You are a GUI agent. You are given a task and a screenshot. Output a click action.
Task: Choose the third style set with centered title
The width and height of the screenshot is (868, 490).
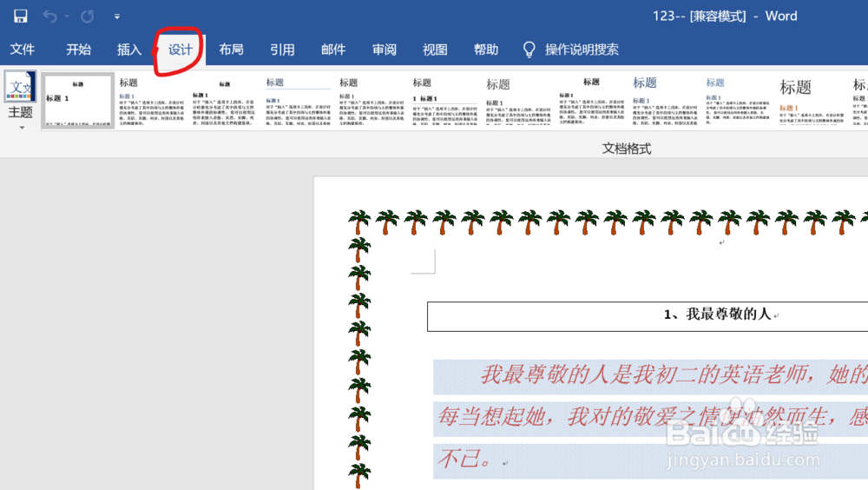tap(224, 100)
